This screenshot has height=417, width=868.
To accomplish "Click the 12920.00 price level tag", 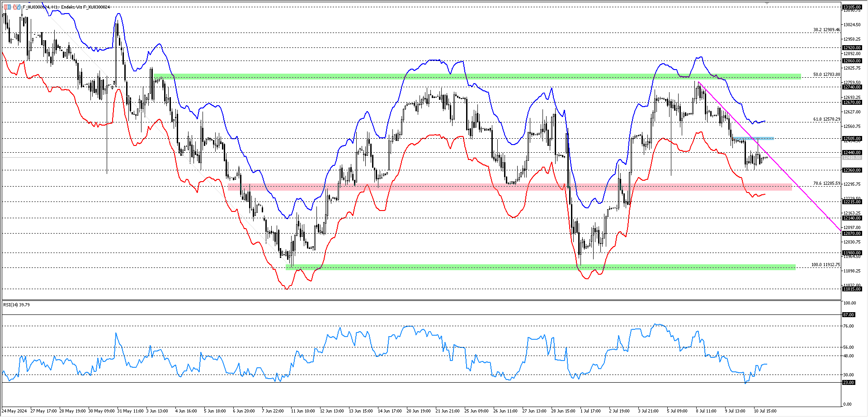I will click(x=852, y=47).
